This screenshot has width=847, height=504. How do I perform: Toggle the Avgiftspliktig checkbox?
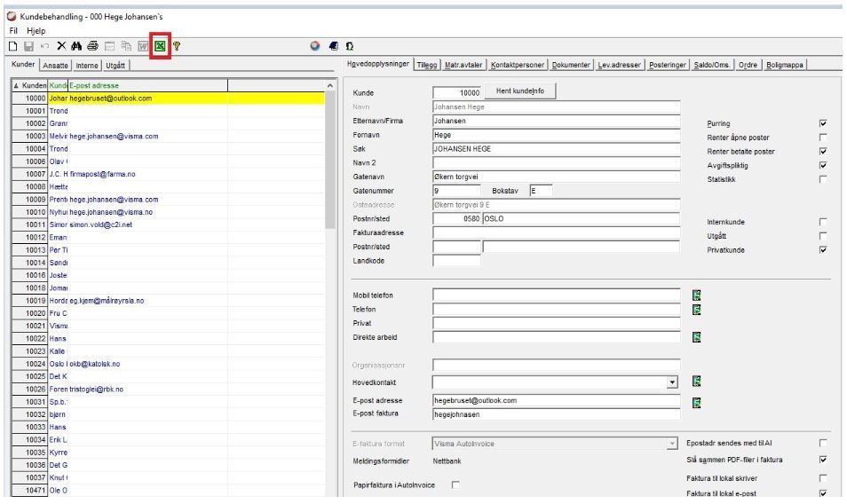823,166
